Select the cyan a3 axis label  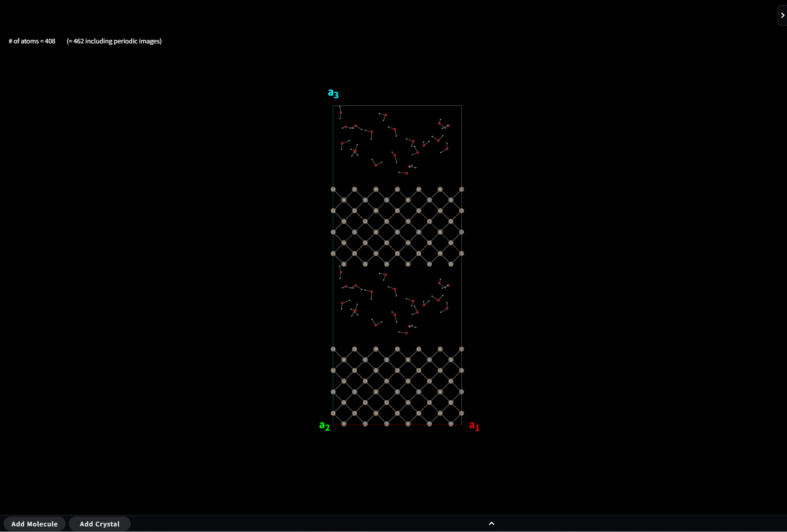click(332, 93)
